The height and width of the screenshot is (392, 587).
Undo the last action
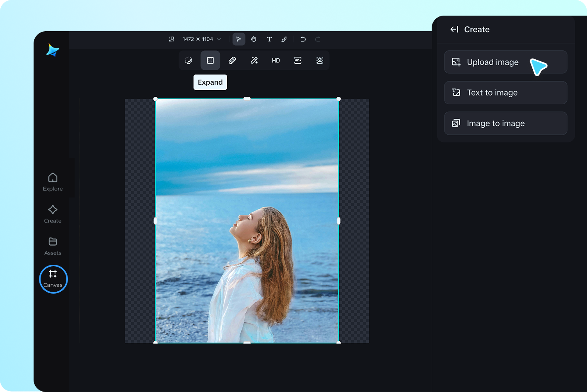pos(303,39)
